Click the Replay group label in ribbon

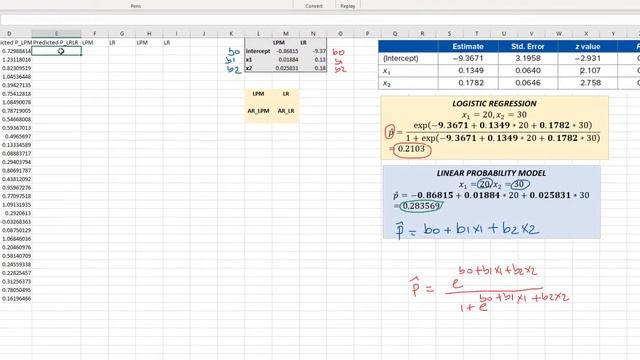coord(348,6)
